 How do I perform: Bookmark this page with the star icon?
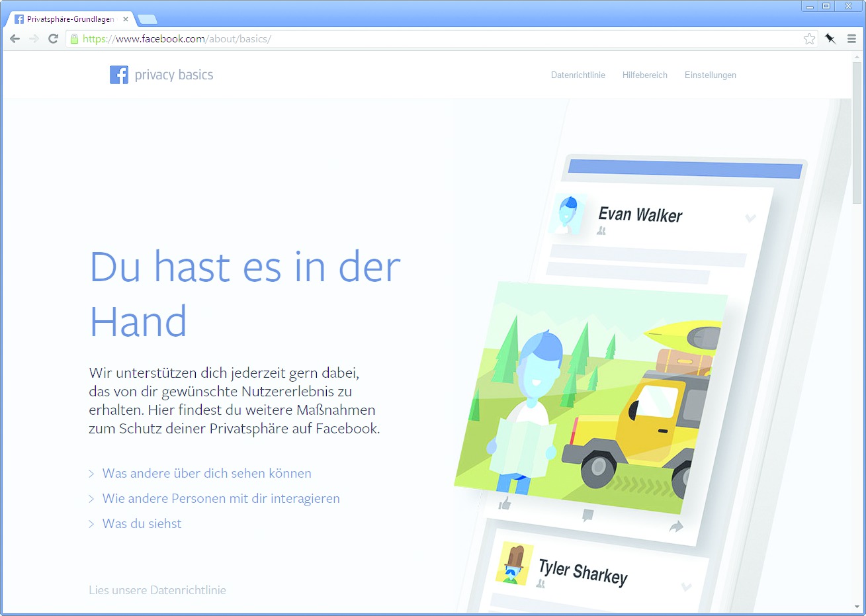(x=809, y=39)
